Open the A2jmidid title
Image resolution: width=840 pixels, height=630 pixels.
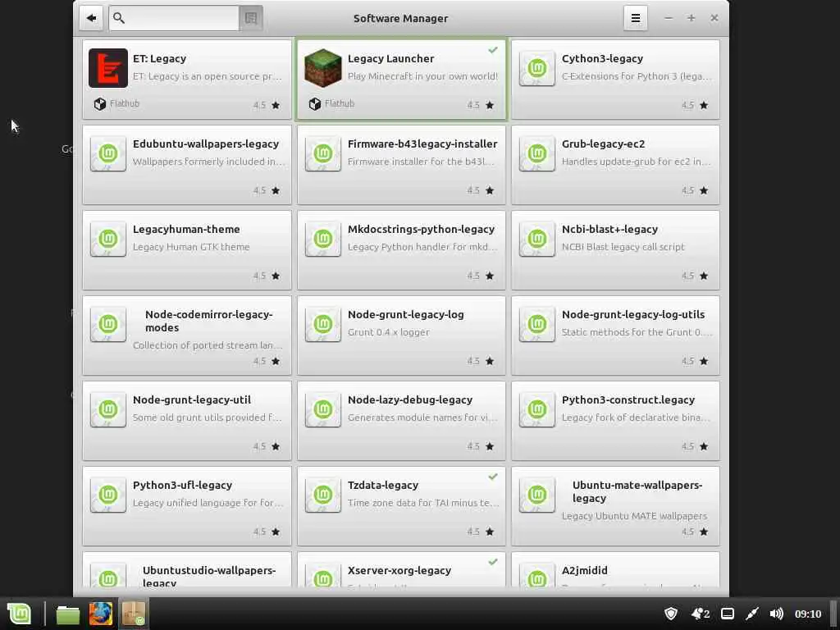point(584,571)
